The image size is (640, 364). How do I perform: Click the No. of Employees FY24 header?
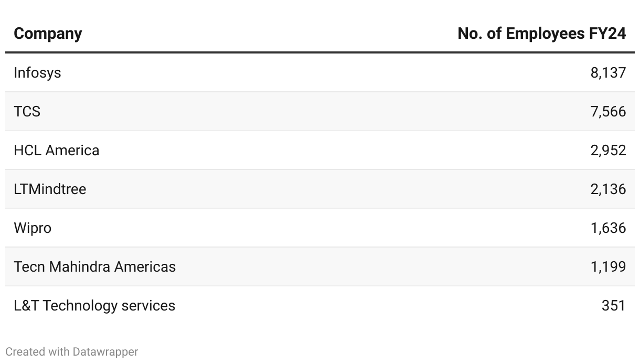(541, 34)
